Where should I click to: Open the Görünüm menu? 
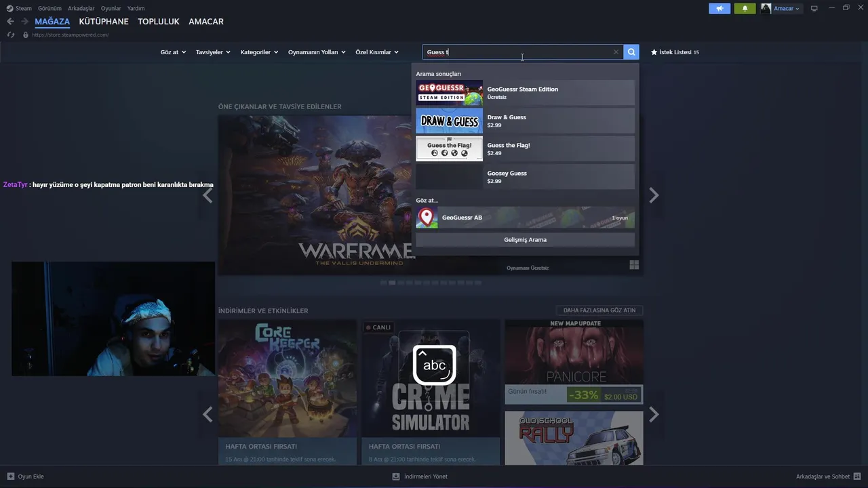point(50,8)
